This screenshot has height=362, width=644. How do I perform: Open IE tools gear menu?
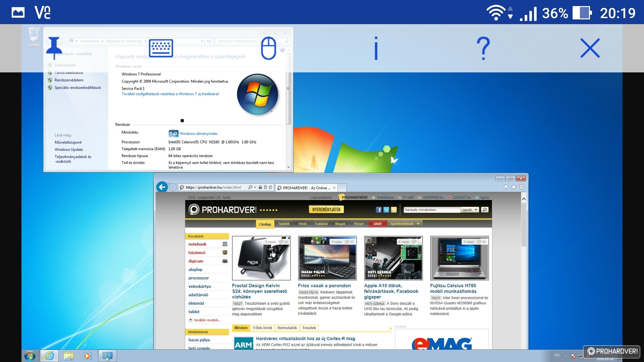pos(521,187)
